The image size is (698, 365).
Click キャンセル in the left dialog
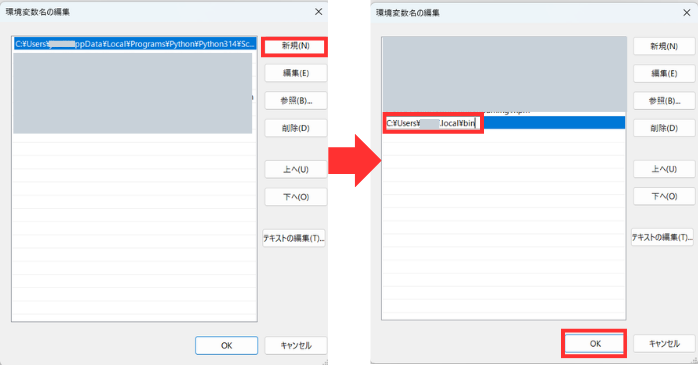[296, 345]
